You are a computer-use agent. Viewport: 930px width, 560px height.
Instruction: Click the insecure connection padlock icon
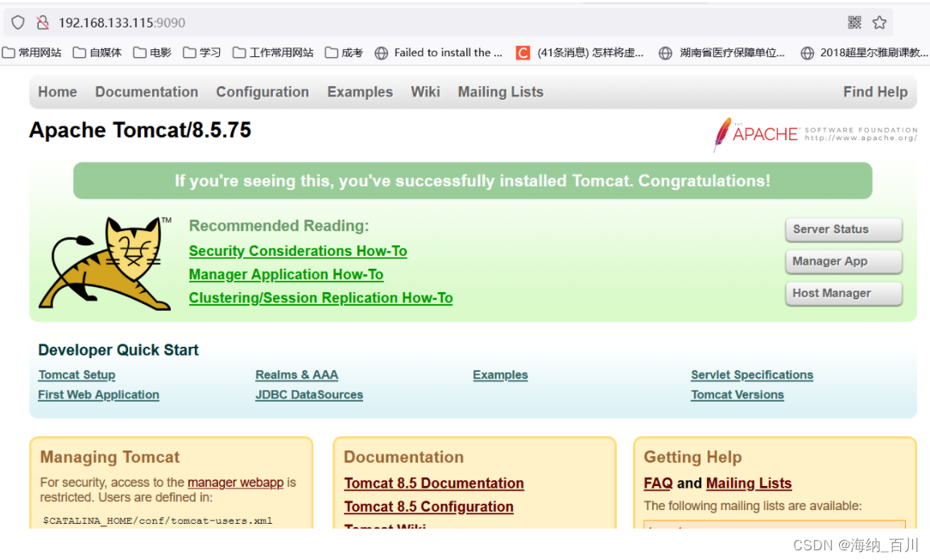(42, 23)
